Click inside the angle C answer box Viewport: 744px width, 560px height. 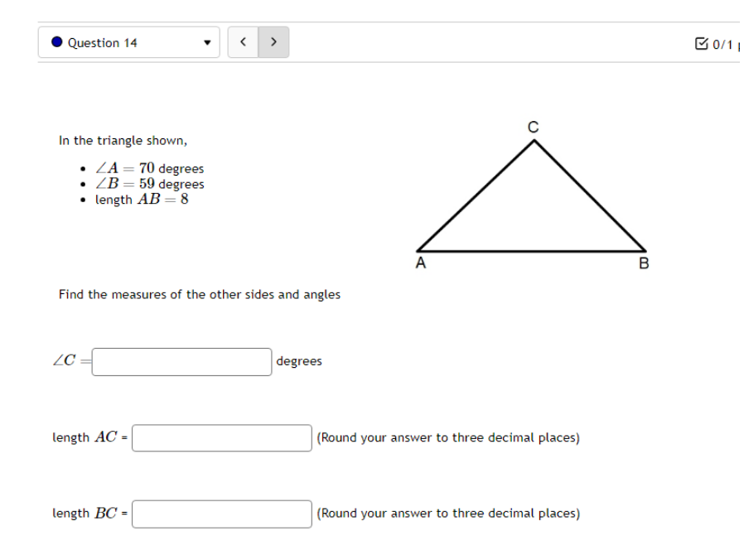point(180,361)
